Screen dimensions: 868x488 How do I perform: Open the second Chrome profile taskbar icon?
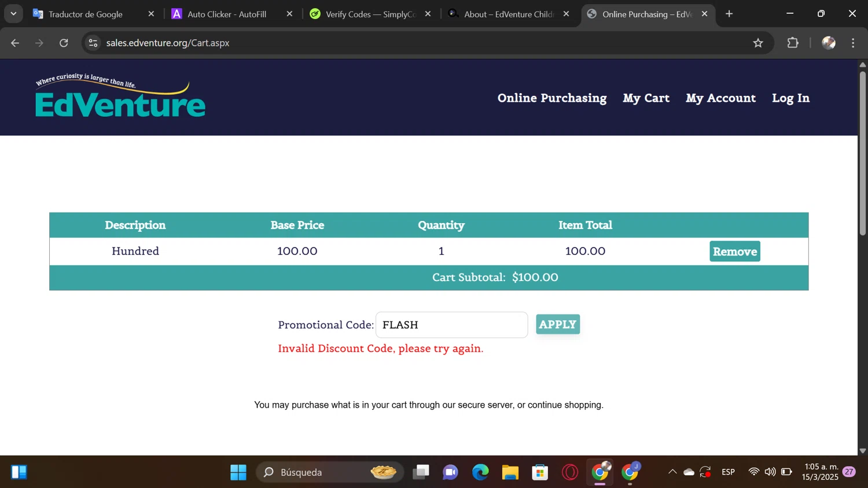coord(630,472)
